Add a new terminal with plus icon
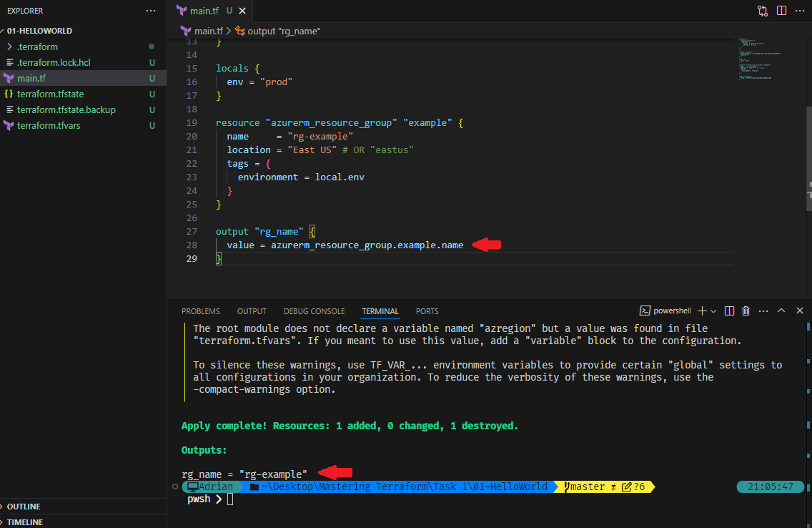The height and width of the screenshot is (528, 812). click(702, 311)
